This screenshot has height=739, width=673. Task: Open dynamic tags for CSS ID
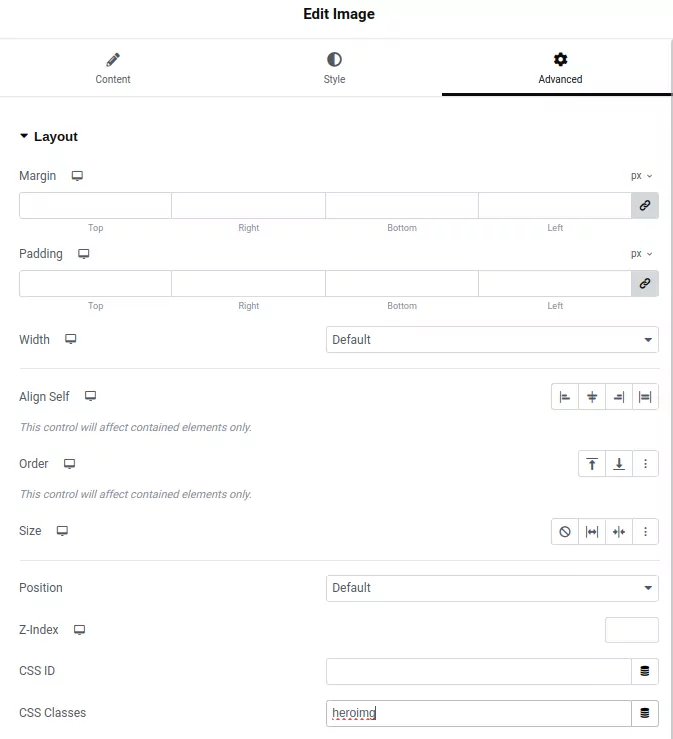(645, 671)
